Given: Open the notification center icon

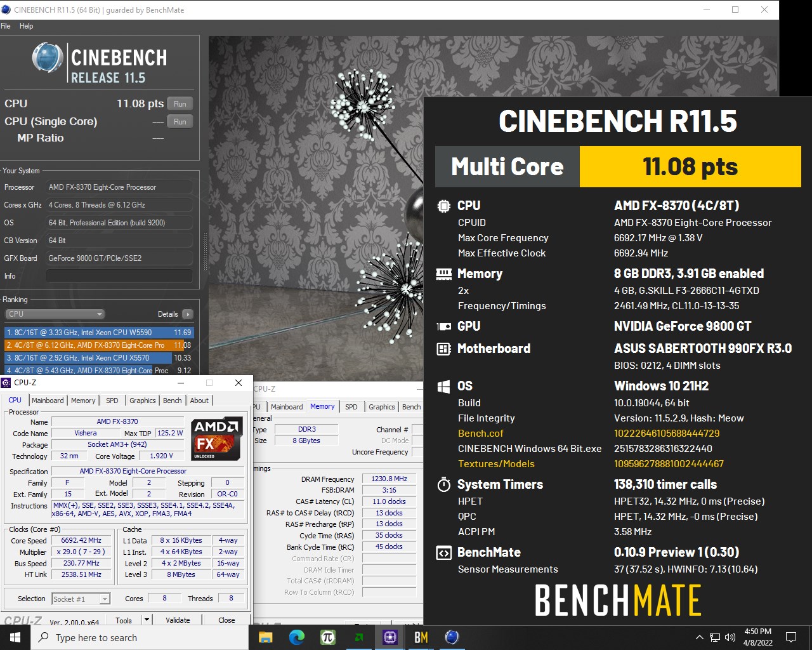Looking at the screenshot, I should coord(791,637).
